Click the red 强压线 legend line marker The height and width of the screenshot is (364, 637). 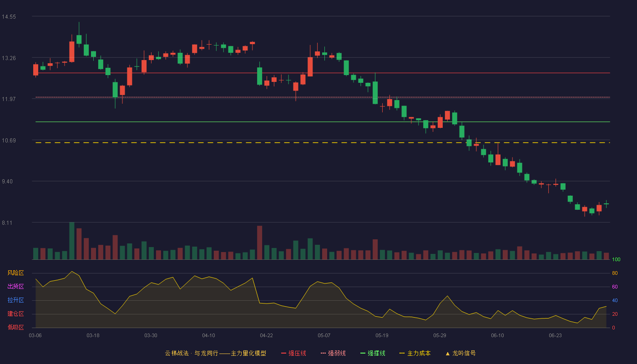tap(284, 353)
